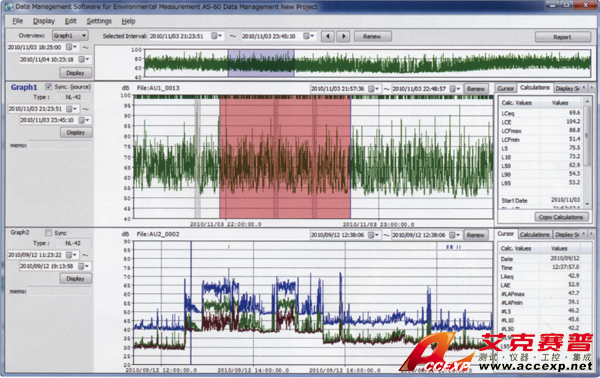The width and height of the screenshot is (600, 378).
Task: Expand the Graph1 cursor time 21:57:36 dropdown
Action: [x=373, y=89]
